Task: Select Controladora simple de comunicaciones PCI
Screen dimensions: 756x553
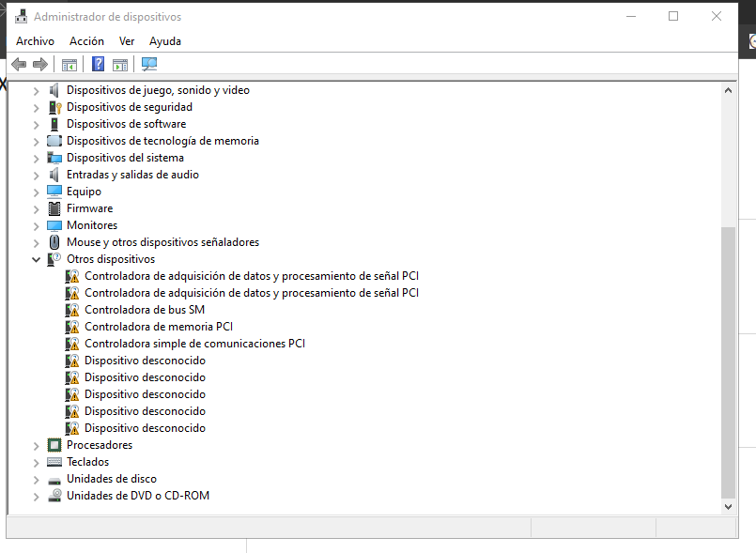Action: (193, 343)
